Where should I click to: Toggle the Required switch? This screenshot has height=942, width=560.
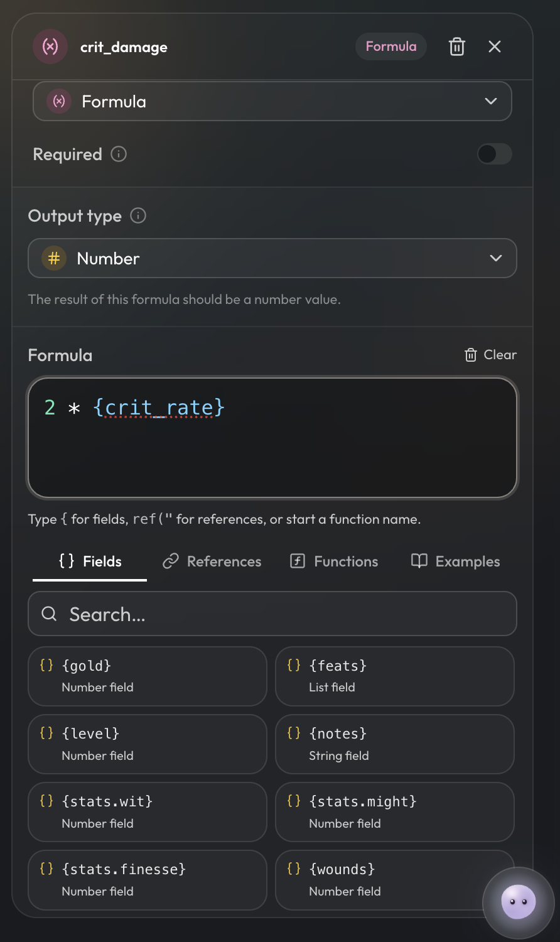[x=495, y=154]
